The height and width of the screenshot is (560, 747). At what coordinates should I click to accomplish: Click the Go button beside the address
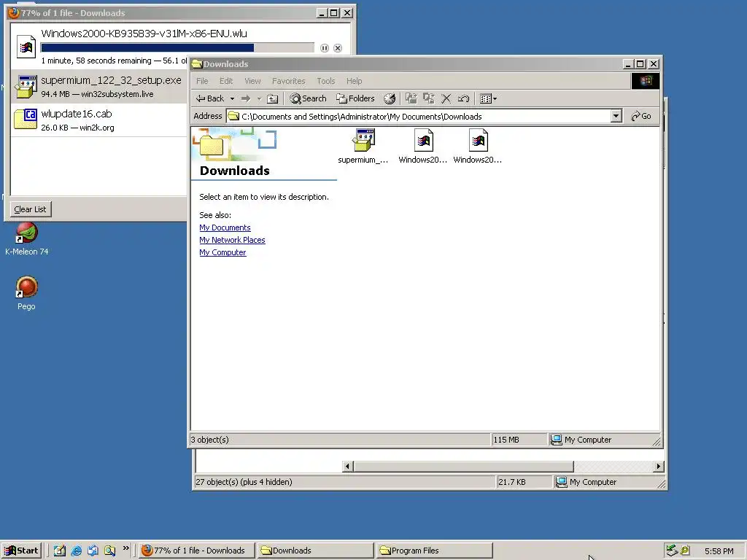[641, 116]
